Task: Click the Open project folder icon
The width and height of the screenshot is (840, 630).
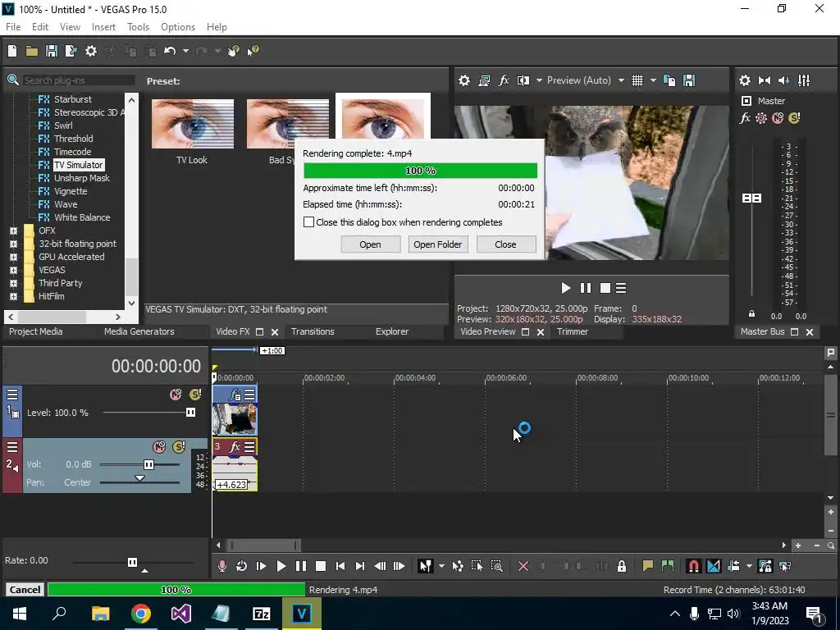Action: (32, 51)
